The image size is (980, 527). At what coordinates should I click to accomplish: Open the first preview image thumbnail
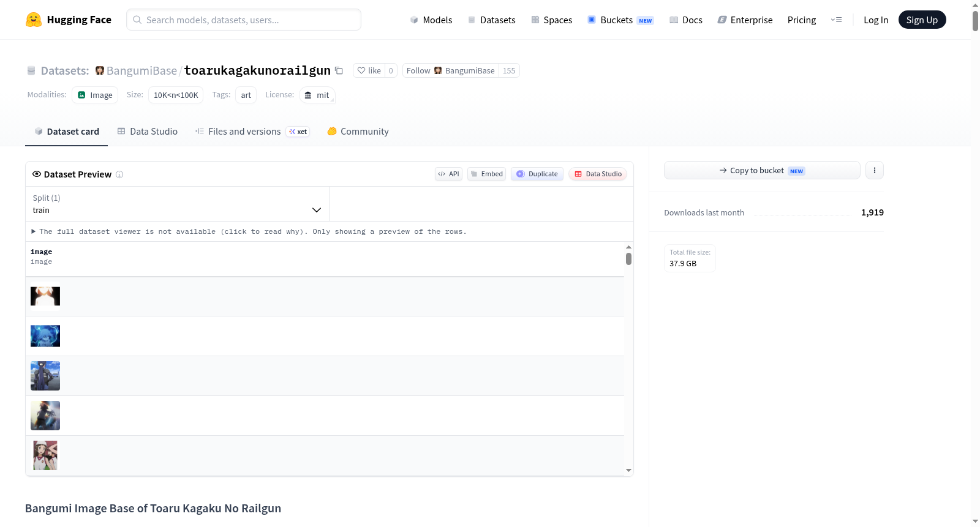45,296
